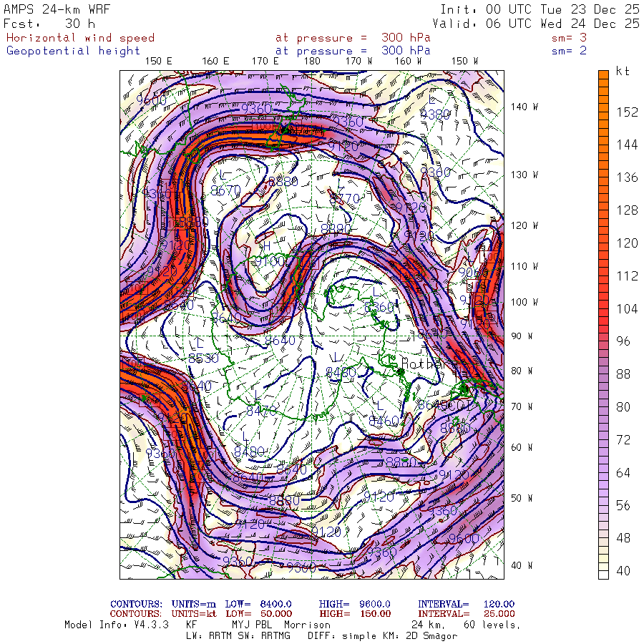Click the 9600 contour label at map top-left
Image resolution: width=644 pixels, height=644 pixels.
pos(152,99)
